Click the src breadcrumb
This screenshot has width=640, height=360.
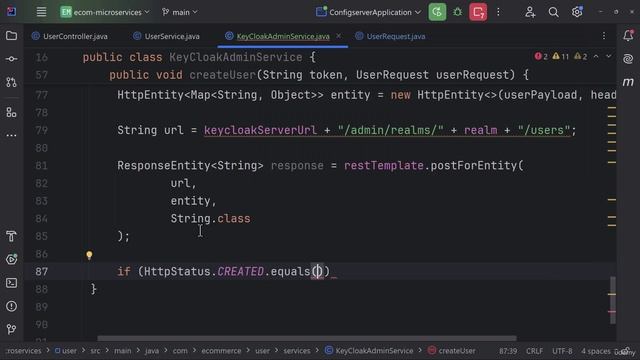(x=95, y=351)
